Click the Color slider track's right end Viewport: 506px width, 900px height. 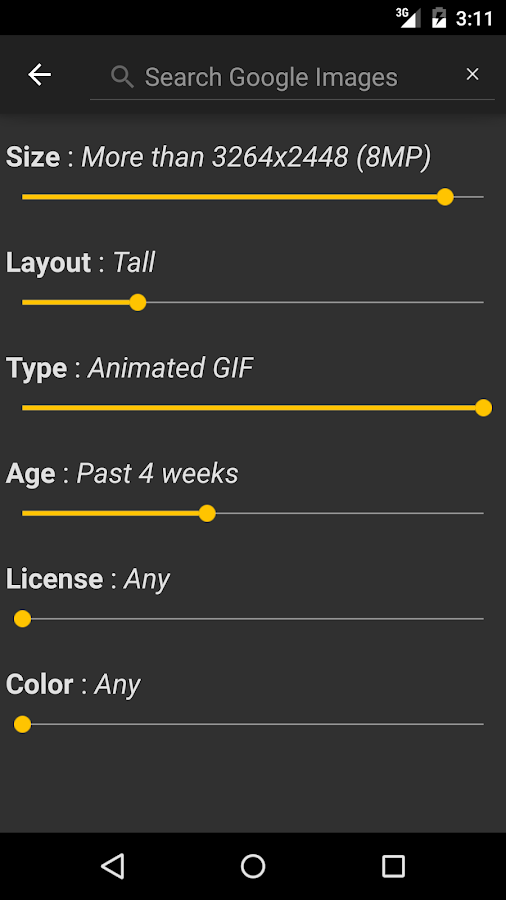pos(481,724)
